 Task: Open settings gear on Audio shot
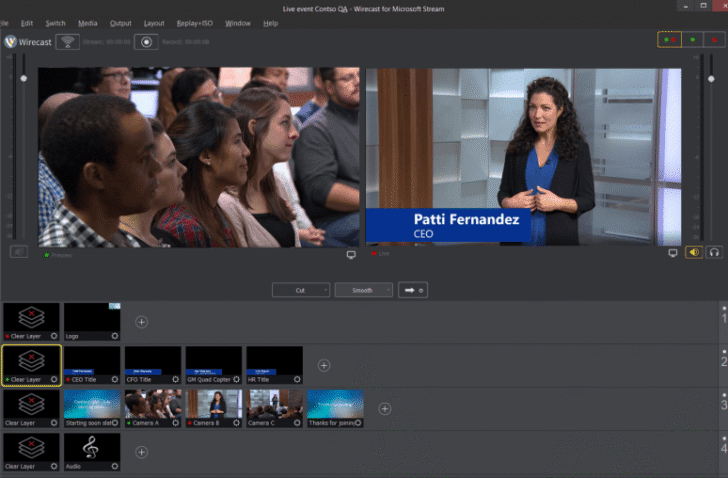(115, 466)
